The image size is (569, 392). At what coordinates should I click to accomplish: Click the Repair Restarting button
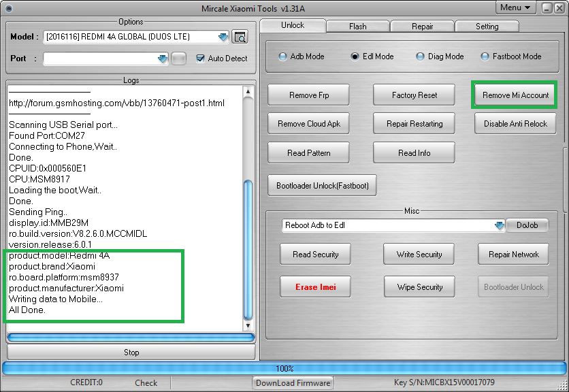(414, 124)
